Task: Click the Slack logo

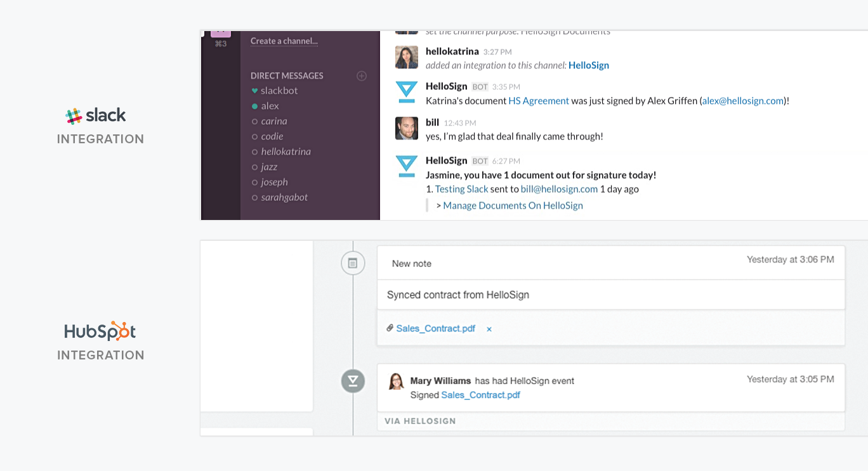Action: click(x=96, y=116)
